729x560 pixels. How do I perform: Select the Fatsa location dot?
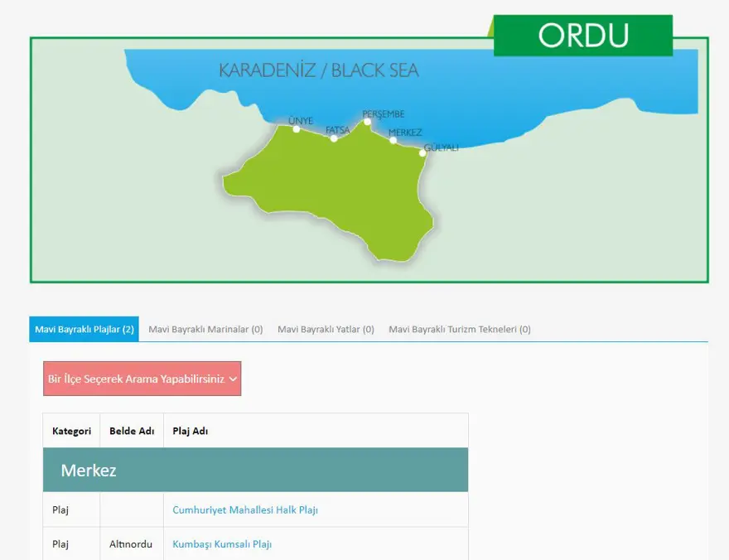tap(334, 138)
